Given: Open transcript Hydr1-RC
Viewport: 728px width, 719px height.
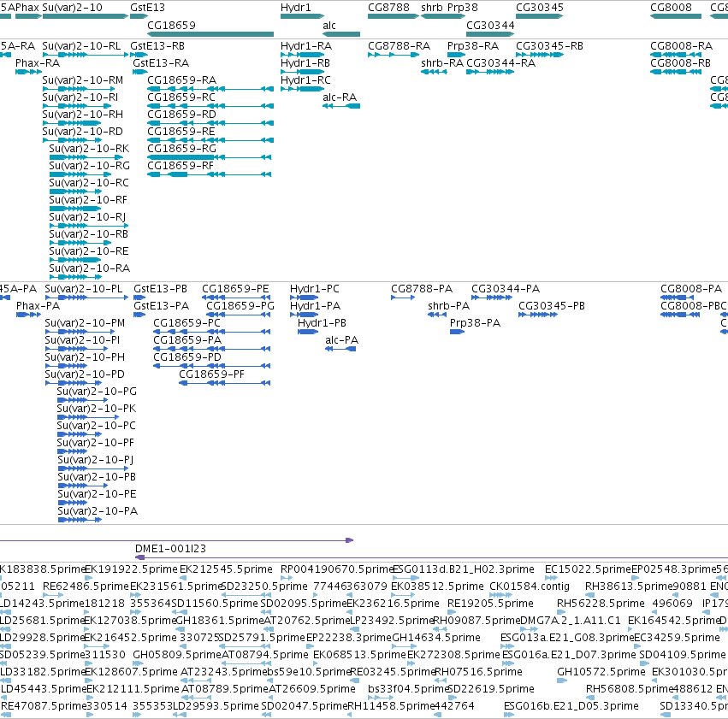Looking at the screenshot, I should [302, 89].
